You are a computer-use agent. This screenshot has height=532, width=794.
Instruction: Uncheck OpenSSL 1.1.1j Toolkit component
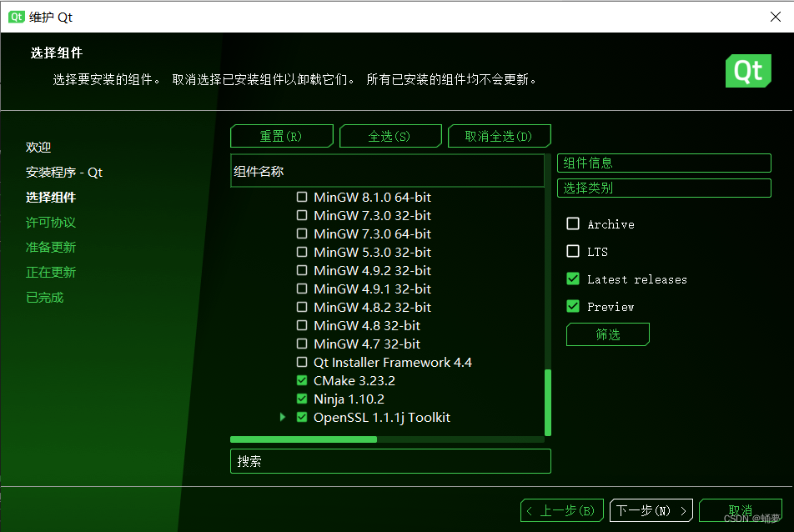[x=302, y=417]
